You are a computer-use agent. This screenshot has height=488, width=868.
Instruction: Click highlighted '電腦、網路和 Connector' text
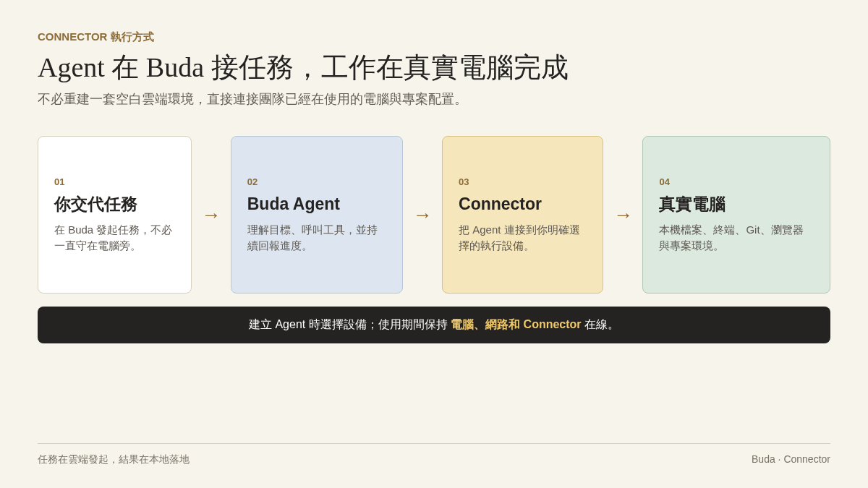tap(516, 325)
